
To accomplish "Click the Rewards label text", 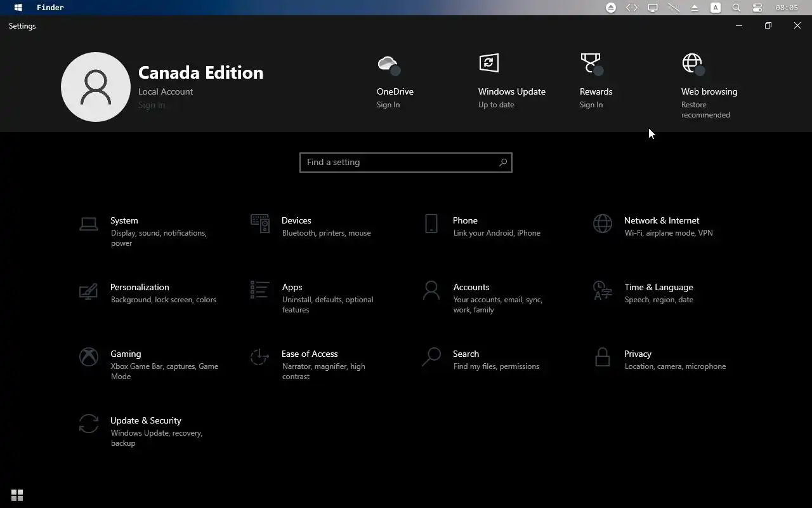I will coord(596,91).
